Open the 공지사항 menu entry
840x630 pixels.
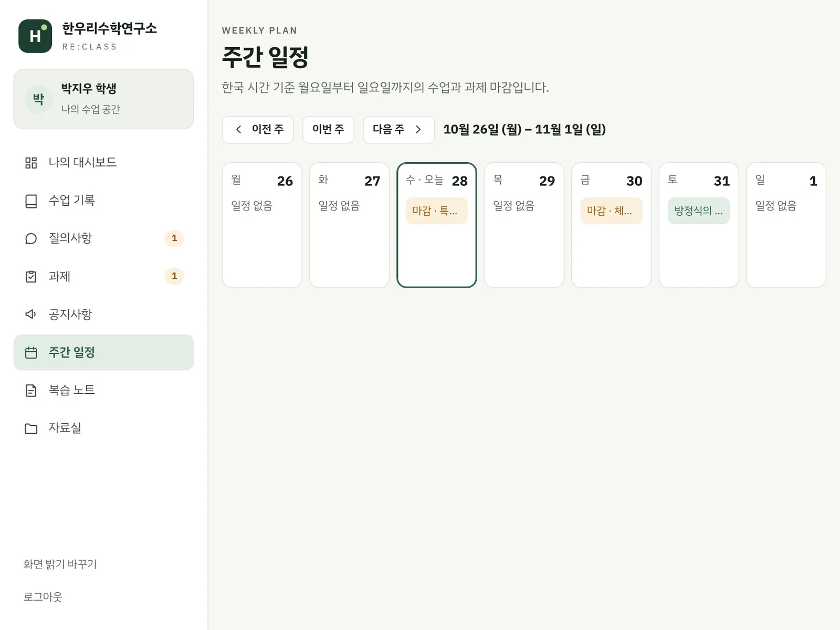point(103,314)
